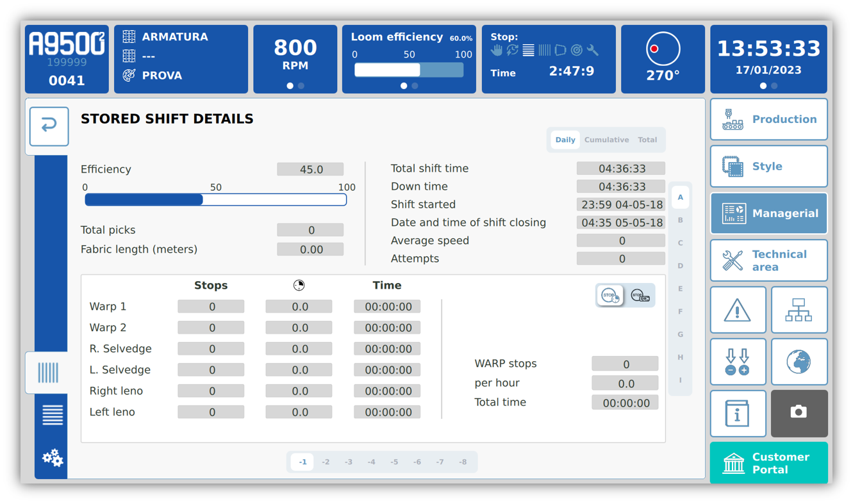This screenshot has height=504, width=853.
Task: Open the alarms warning triangle icon
Action: coord(738,309)
